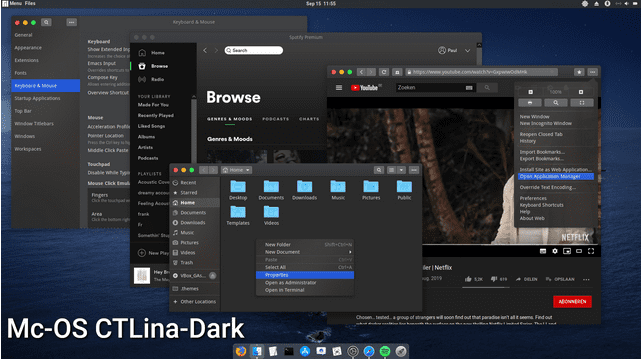Screen dimensions: 641x360
Task: Expand the Paul account dropdown
Action: click(467, 51)
